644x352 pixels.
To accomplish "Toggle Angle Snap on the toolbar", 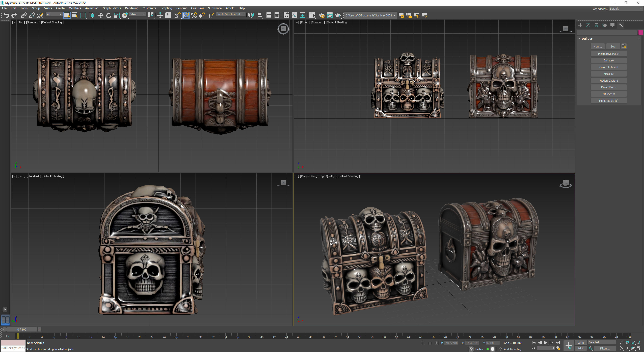I will pos(186,15).
